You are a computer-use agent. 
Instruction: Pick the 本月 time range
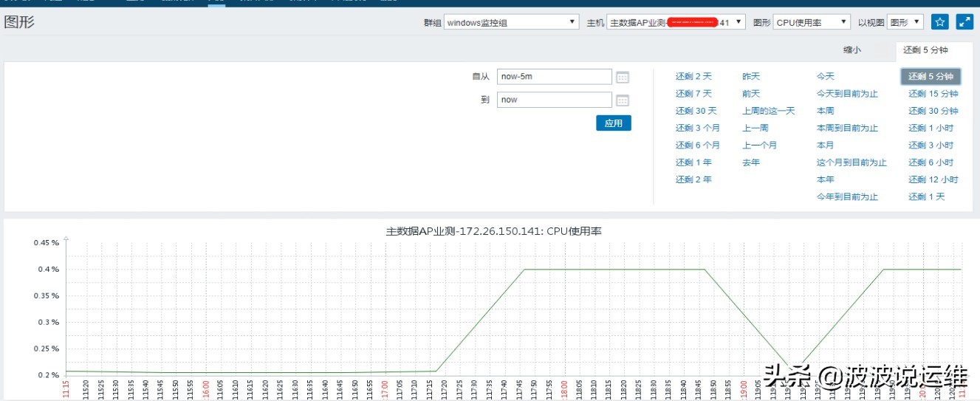[x=825, y=145]
